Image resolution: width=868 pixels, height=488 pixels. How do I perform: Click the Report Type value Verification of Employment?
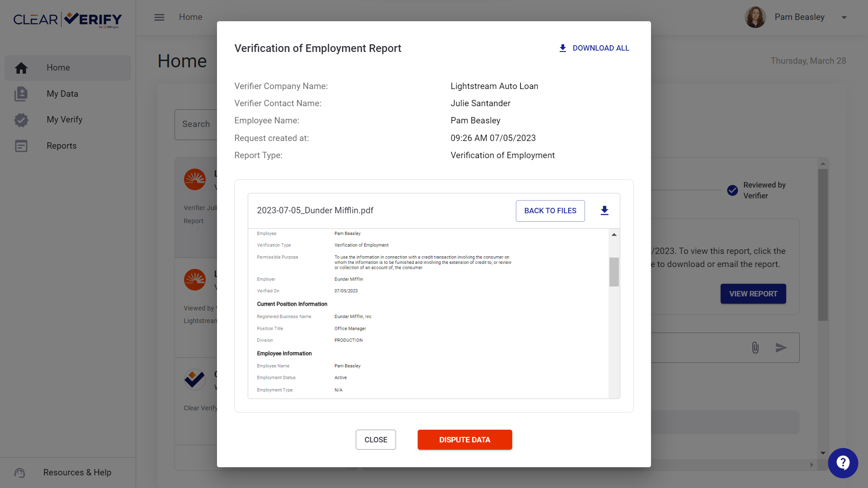pos(502,155)
